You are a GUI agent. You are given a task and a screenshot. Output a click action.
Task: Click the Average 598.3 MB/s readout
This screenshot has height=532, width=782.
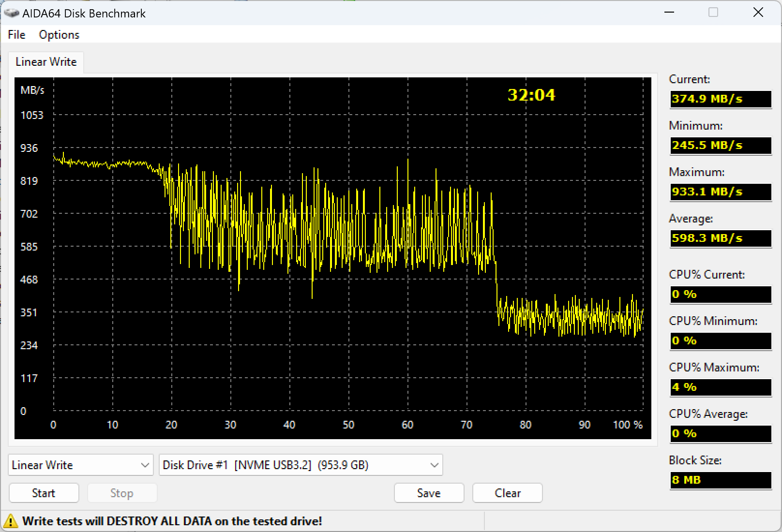(721, 238)
